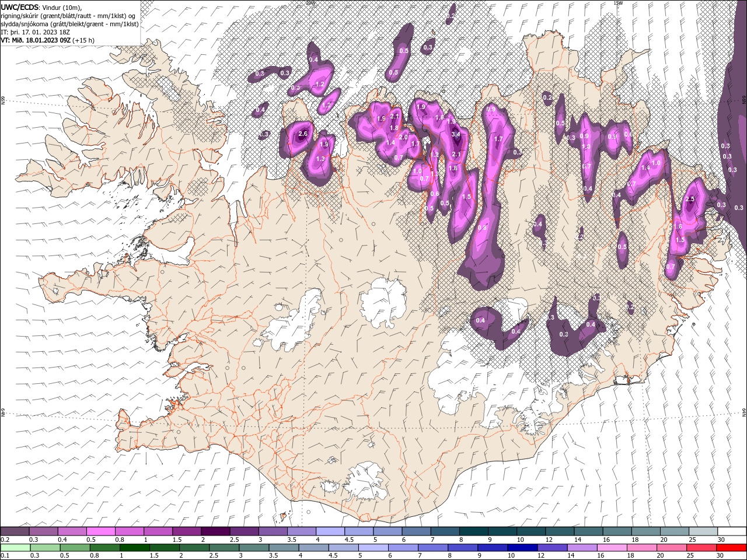
Task: Select lower legend swatch between 16 and 18
Action: pos(612,547)
